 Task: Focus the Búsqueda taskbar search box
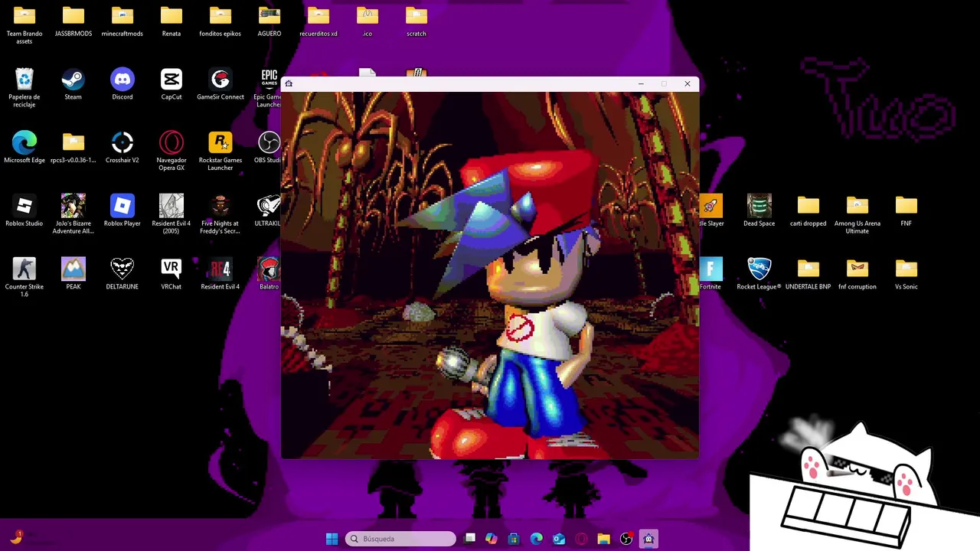click(400, 539)
